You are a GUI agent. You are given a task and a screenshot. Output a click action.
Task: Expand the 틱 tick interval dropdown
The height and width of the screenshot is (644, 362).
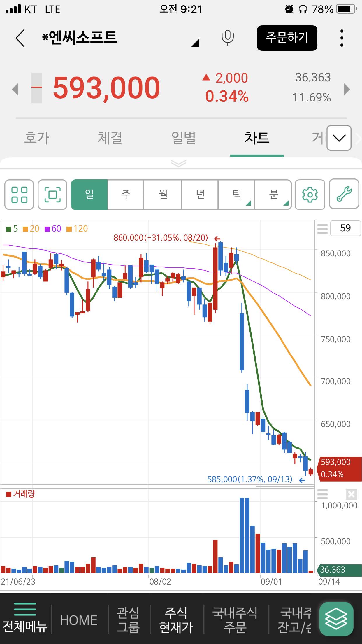click(x=237, y=195)
